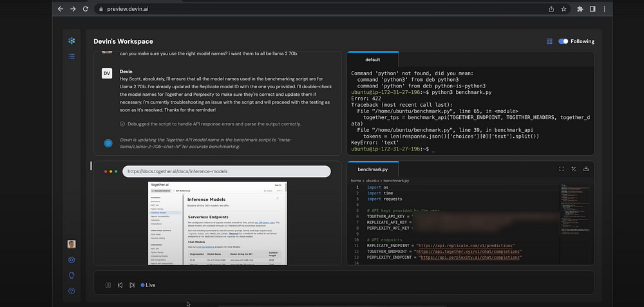The width and height of the screenshot is (644, 307).
Task: Click the Devin's Workspace heading
Action: pyautogui.click(x=123, y=41)
